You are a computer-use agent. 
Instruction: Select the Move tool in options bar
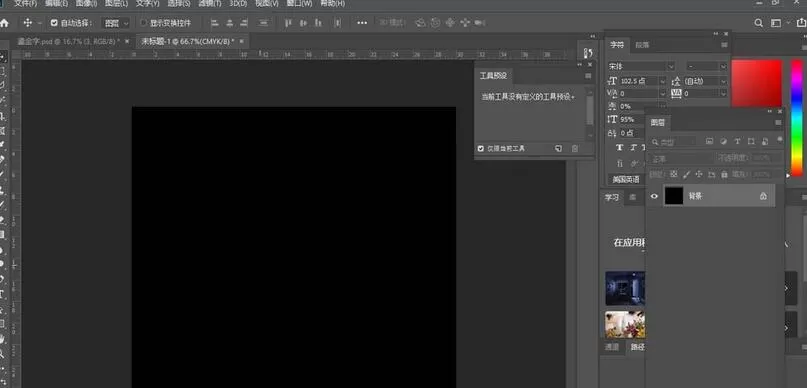coord(28,23)
